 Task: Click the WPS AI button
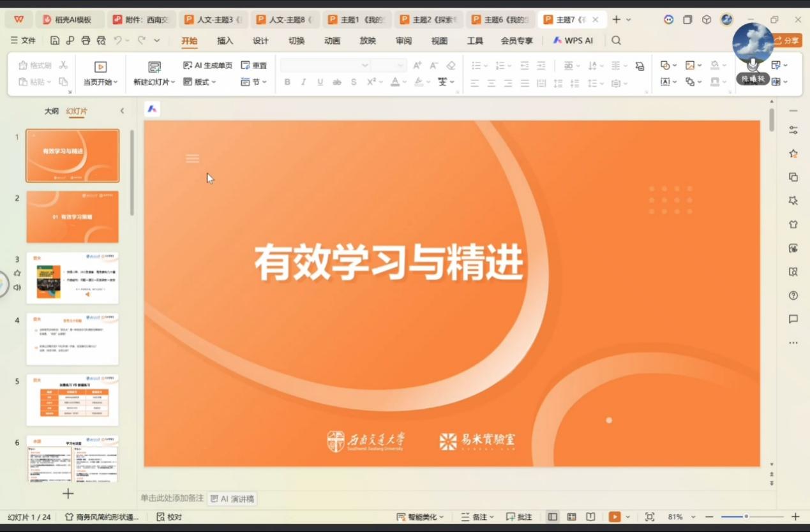[573, 40]
